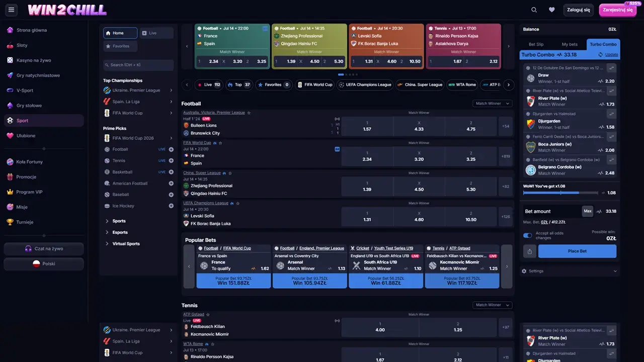Screen dimensions: 644x362
Task: Swap the Boca Juniors (w) selection in Turbo Combo
Action: click(x=611, y=137)
